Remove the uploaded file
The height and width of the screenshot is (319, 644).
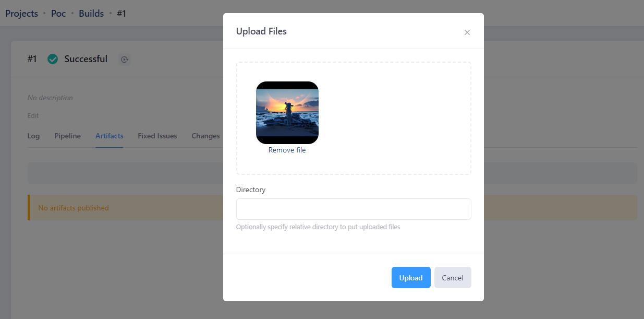click(x=287, y=150)
